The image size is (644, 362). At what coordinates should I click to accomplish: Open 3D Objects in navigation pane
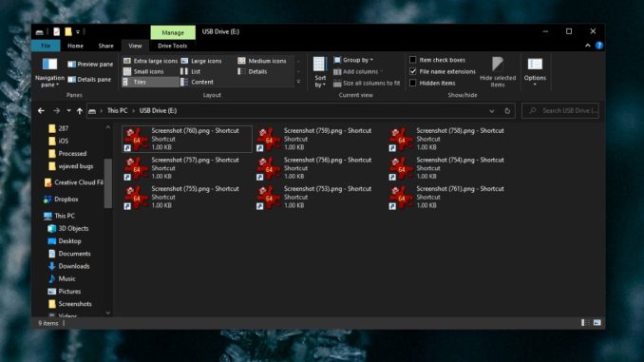click(68, 228)
